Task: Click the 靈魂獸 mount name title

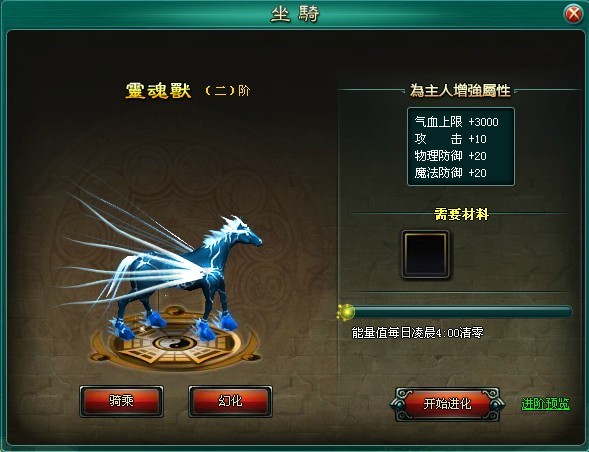Action: (x=158, y=91)
